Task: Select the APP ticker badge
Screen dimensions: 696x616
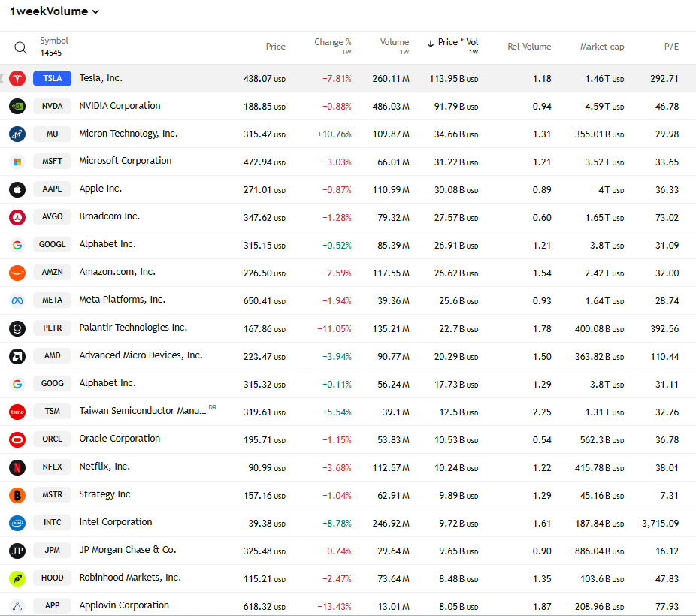Action: [53, 605]
